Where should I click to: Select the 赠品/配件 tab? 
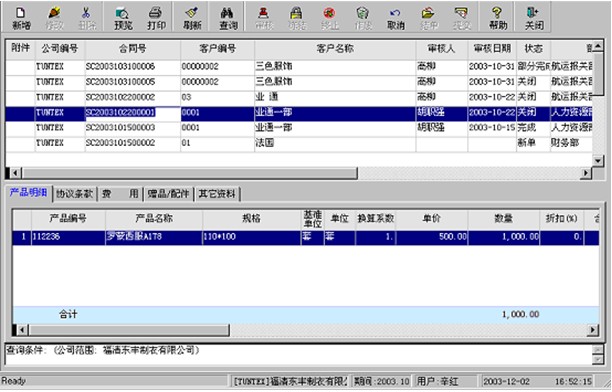point(168,194)
